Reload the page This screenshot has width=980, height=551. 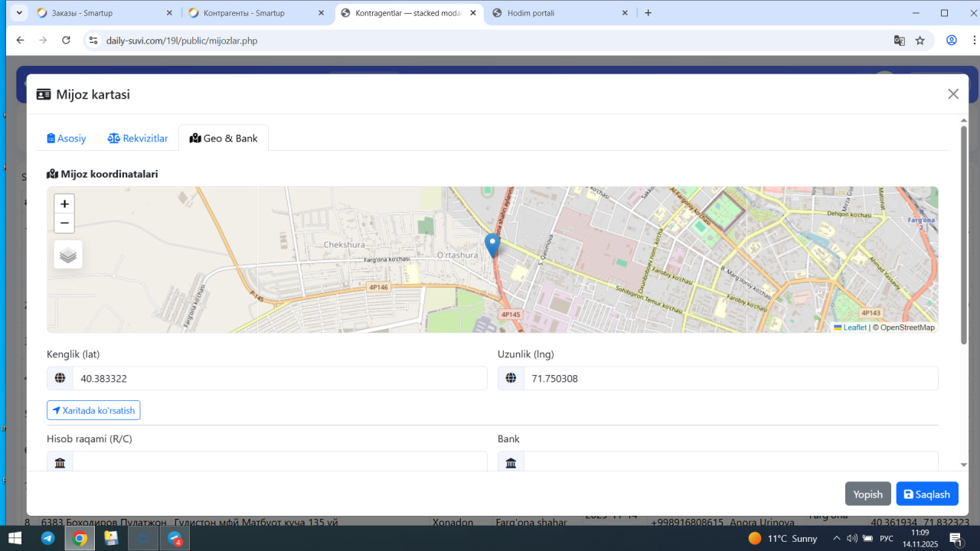[x=67, y=41]
